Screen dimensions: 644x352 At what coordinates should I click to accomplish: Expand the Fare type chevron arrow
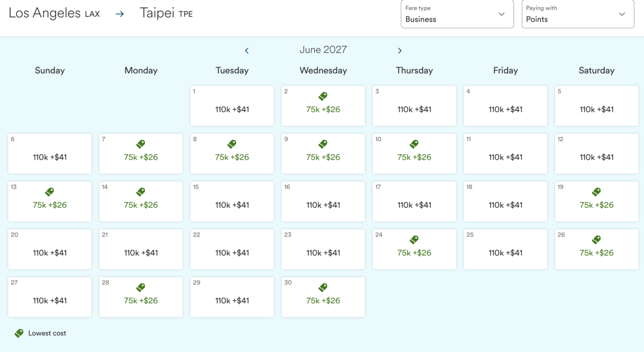tap(501, 14)
